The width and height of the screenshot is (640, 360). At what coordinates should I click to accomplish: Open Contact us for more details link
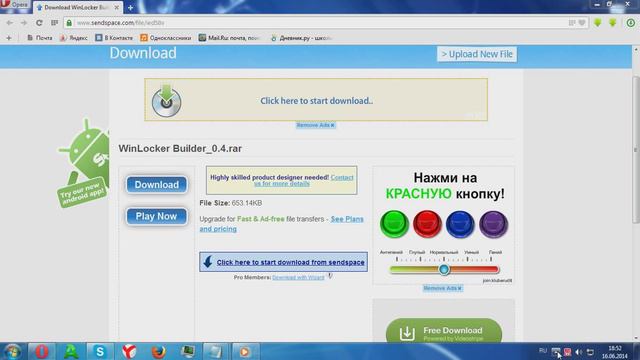[304, 180]
